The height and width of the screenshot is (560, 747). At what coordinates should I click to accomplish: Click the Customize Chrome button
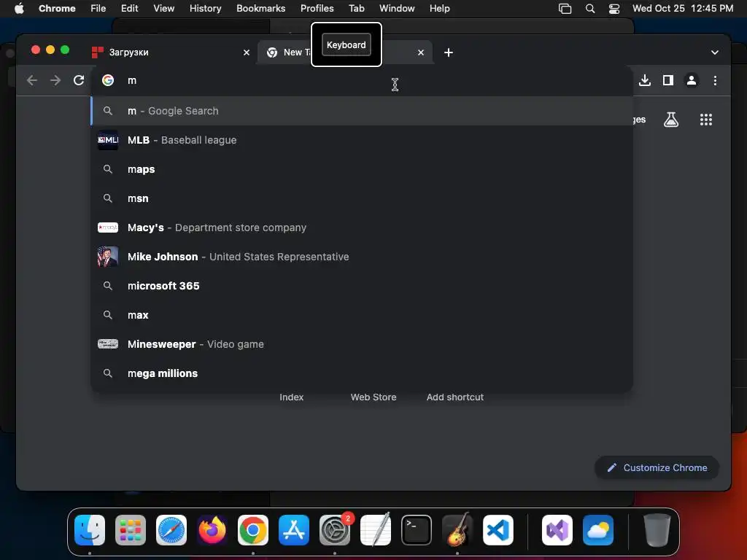click(657, 467)
